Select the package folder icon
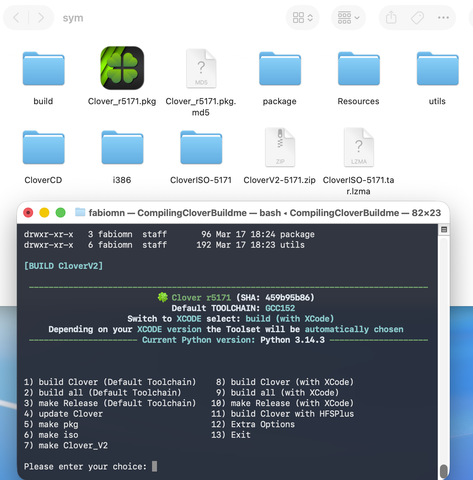 [280, 69]
